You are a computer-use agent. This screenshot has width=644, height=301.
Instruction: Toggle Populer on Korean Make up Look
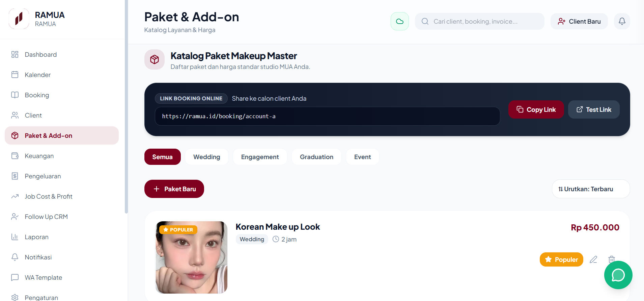(x=561, y=259)
